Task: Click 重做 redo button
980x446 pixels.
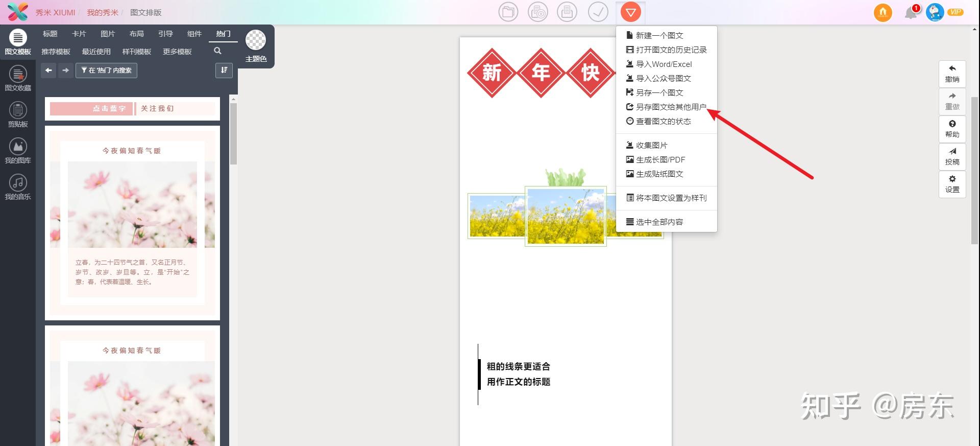Action: pos(952,102)
